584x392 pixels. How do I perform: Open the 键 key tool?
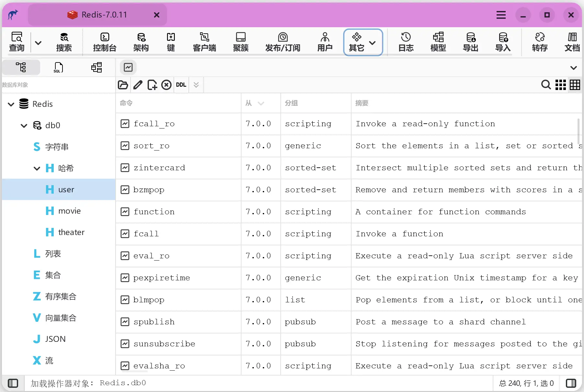pyautogui.click(x=171, y=42)
